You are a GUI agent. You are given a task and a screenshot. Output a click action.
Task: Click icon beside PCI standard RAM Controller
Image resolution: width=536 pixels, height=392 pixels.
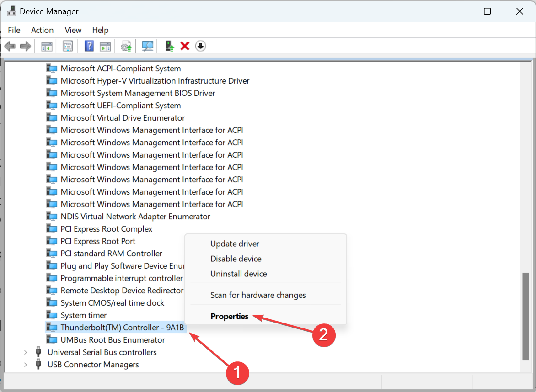tap(52, 254)
